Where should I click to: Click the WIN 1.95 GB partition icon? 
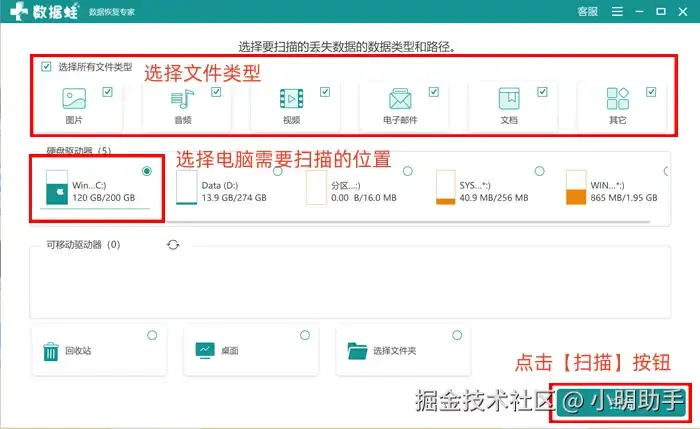coord(576,187)
